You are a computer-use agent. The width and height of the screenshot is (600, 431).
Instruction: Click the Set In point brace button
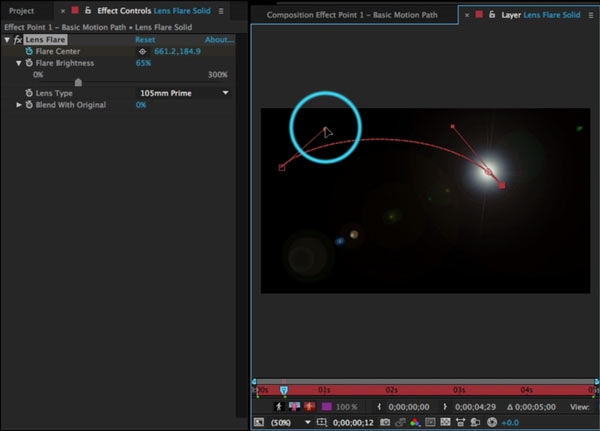pyautogui.click(x=379, y=407)
